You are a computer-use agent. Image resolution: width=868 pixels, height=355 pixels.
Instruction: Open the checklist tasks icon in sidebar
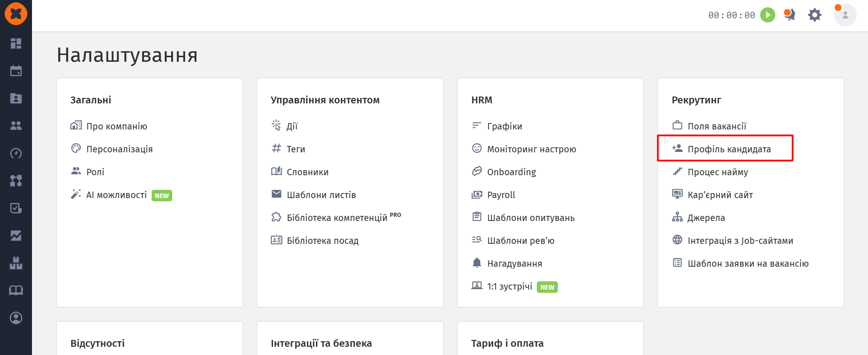point(16,208)
